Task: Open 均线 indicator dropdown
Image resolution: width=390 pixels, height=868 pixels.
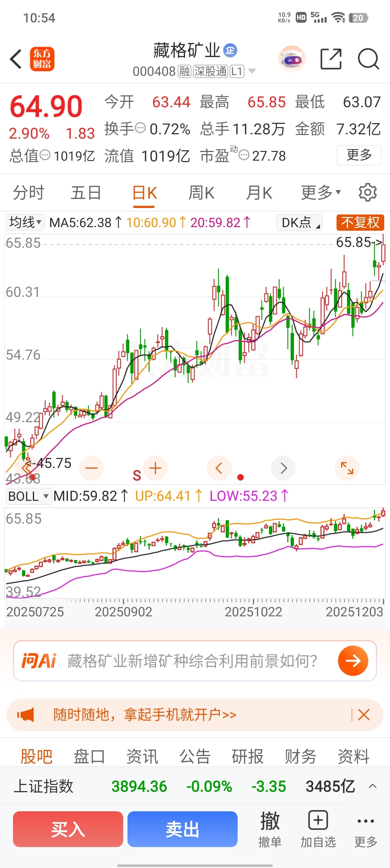Action: click(x=25, y=222)
